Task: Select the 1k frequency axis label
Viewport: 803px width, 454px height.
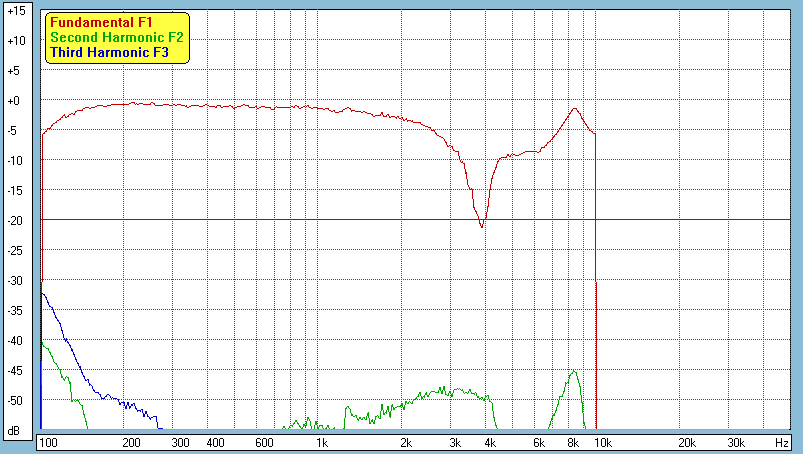Action: coord(321,443)
